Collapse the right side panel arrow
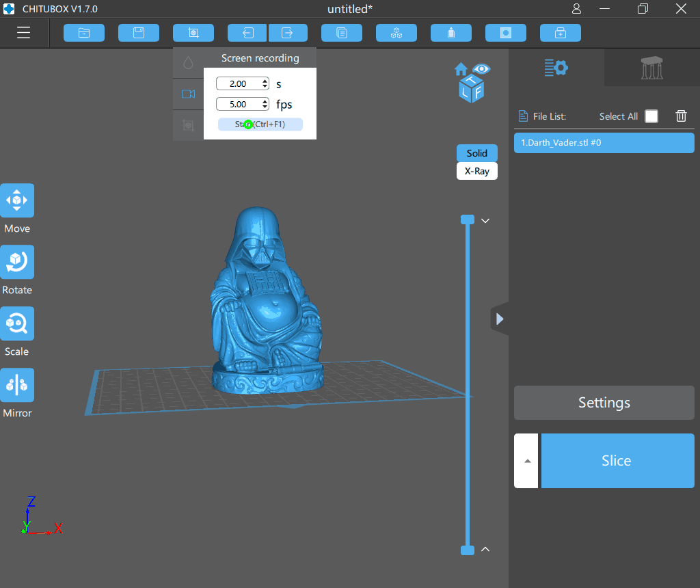This screenshot has height=588, width=700. 500,319
